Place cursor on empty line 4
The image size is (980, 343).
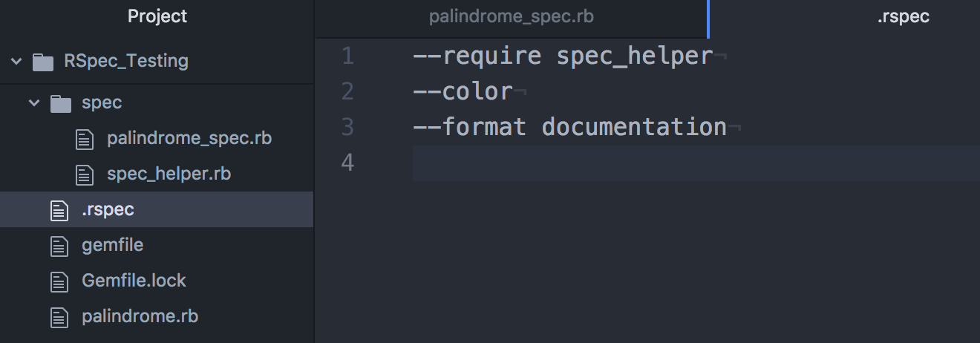pos(696,163)
